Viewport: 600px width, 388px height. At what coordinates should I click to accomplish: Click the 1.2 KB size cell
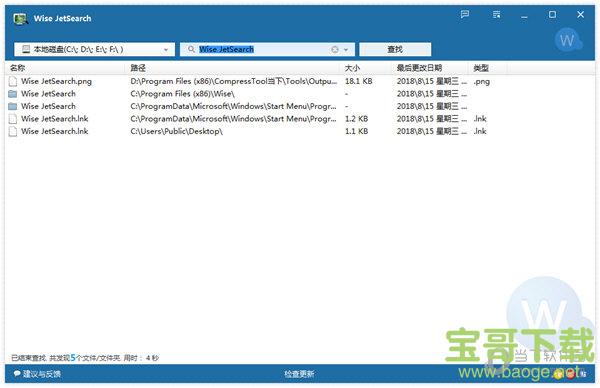point(356,119)
